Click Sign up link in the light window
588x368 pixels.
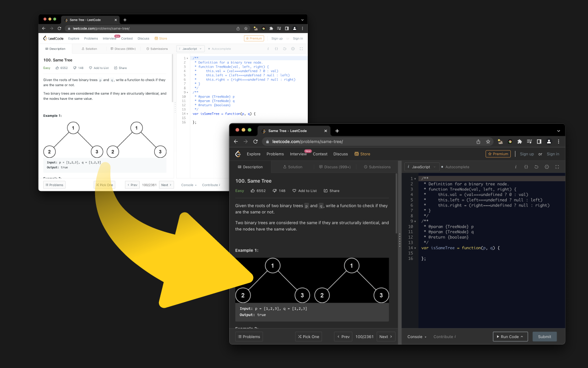coord(277,39)
